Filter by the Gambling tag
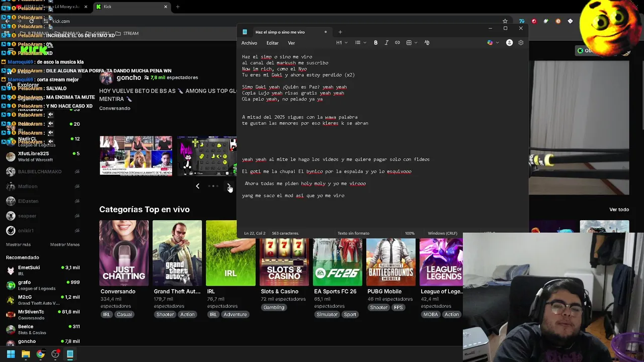Viewport: 644px width, 362px height. pos(274,307)
